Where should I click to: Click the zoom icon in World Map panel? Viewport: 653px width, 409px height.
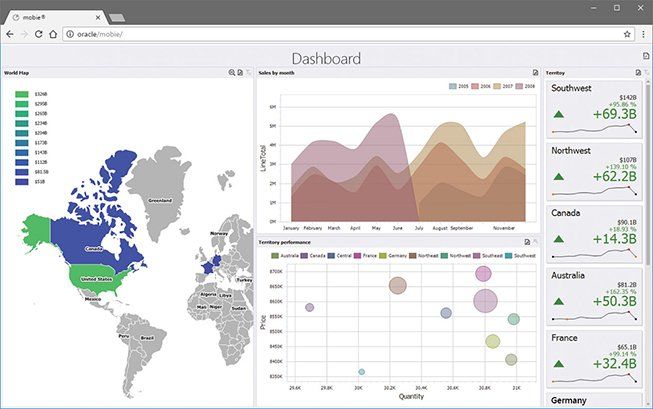click(x=232, y=73)
